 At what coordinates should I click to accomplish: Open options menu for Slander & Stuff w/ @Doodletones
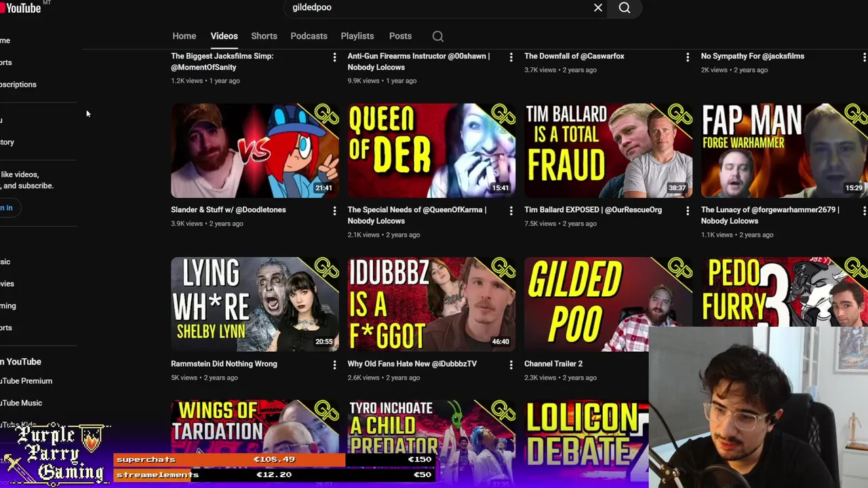(334, 211)
